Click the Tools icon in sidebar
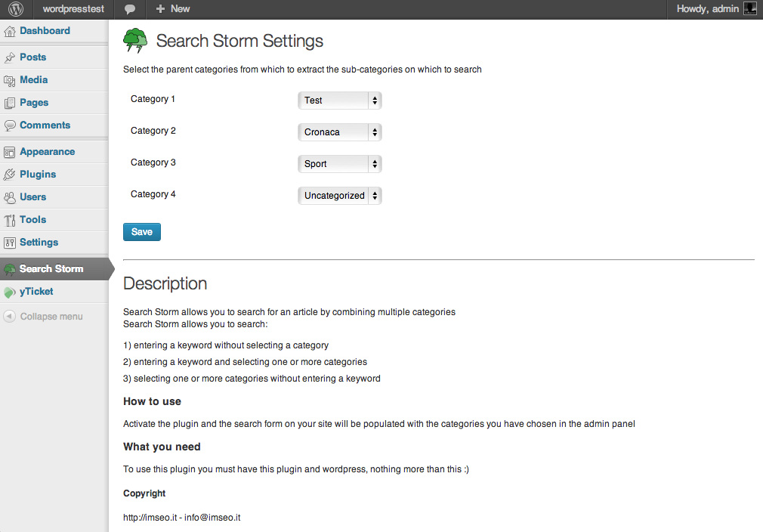This screenshot has height=532, width=763. [x=10, y=221]
